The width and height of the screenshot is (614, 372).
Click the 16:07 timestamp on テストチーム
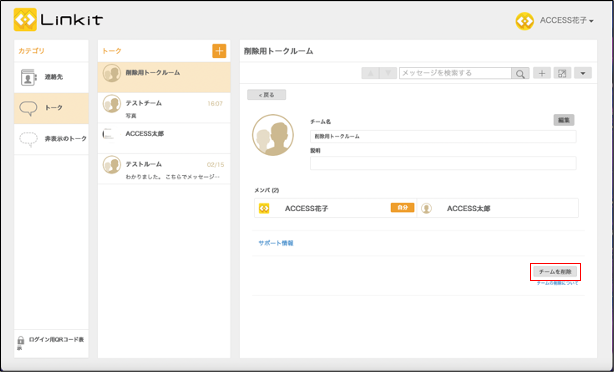coord(215,104)
